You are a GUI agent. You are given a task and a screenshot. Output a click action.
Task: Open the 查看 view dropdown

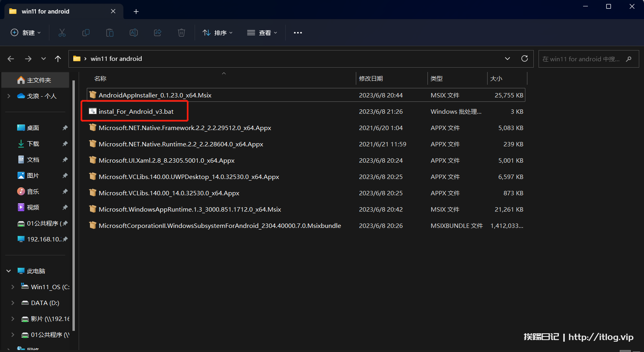262,33
